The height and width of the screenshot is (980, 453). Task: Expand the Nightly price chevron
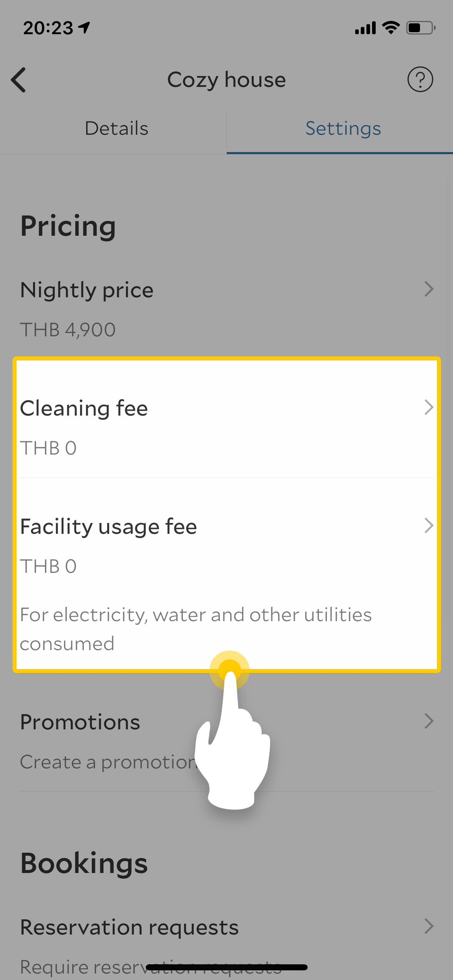429,289
